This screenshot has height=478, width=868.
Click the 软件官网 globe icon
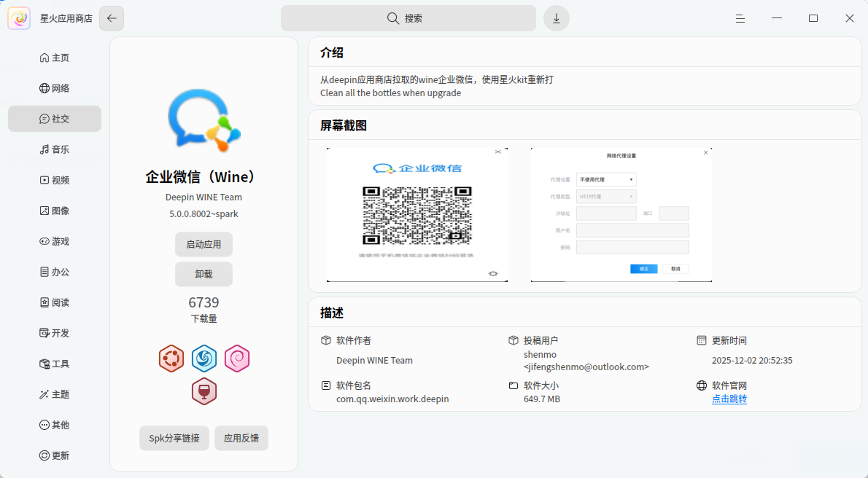[x=702, y=385]
